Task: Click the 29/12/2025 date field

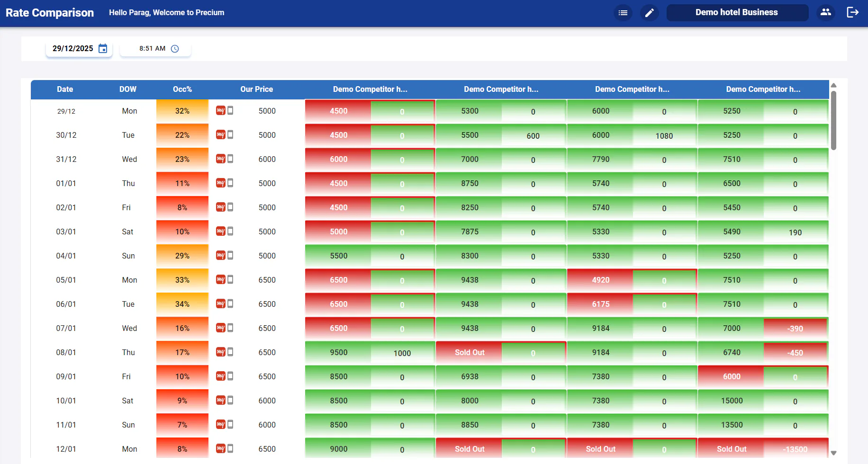Action: 79,48
